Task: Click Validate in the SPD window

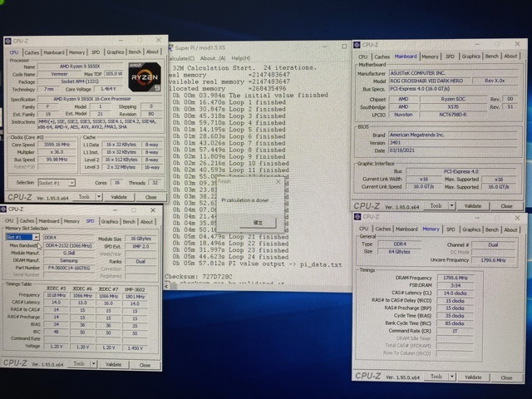Action: pos(113,364)
